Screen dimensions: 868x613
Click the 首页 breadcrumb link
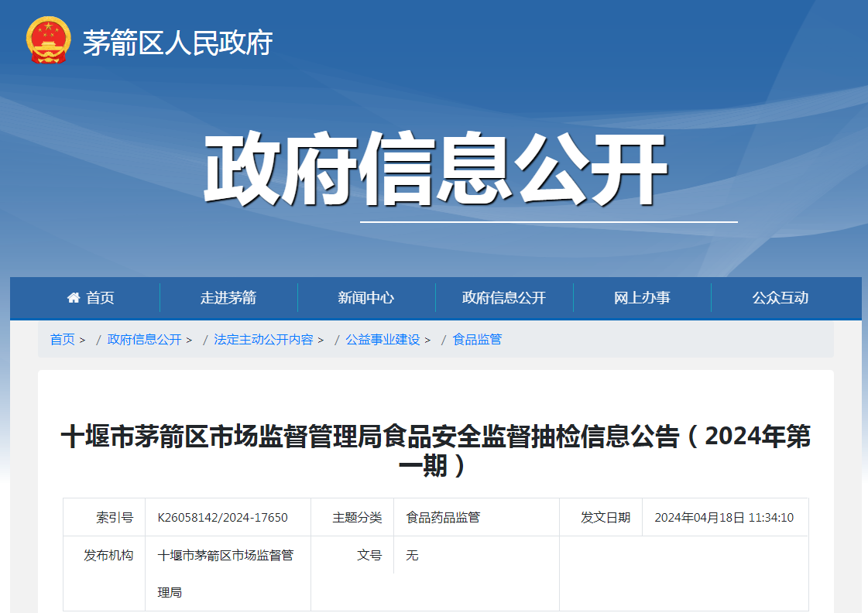click(x=63, y=339)
